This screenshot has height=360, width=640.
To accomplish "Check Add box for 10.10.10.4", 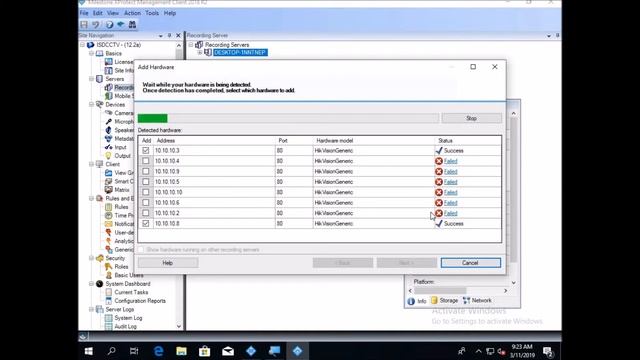I will pyautogui.click(x=146, y=161).
